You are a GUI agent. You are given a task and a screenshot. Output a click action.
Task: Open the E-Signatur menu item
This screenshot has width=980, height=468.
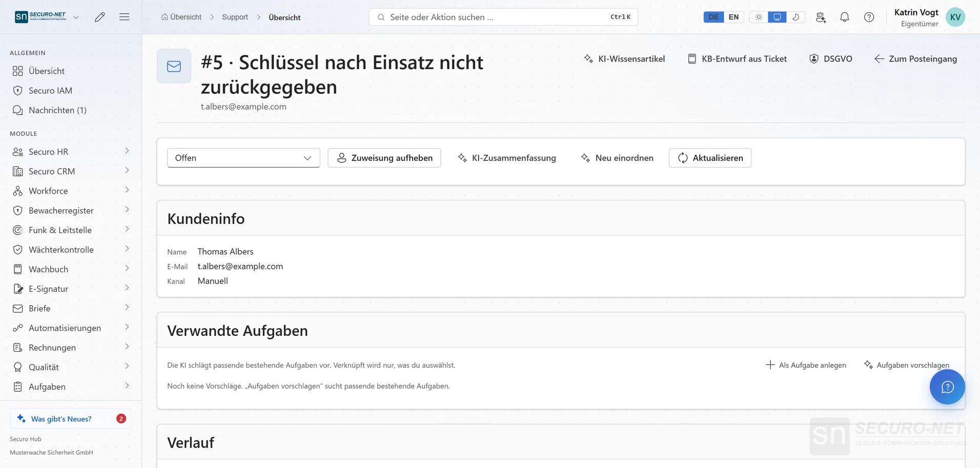pyautogui.click(x=71, y=289)
